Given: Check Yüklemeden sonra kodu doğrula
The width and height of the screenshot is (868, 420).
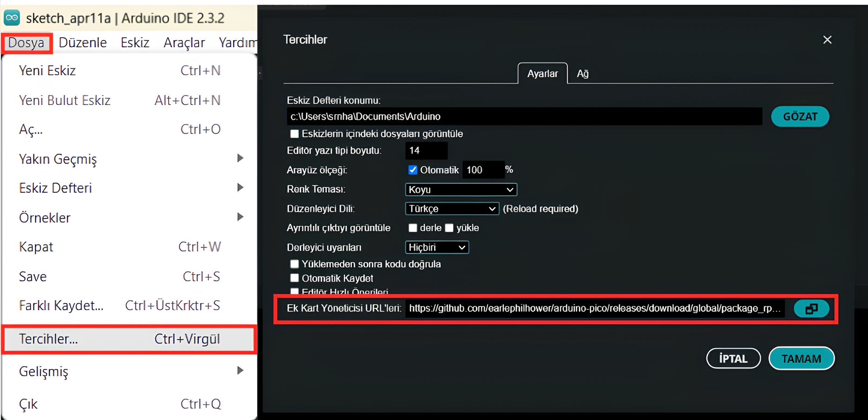Looking at the screenshot, I should [x=294, y=264].
